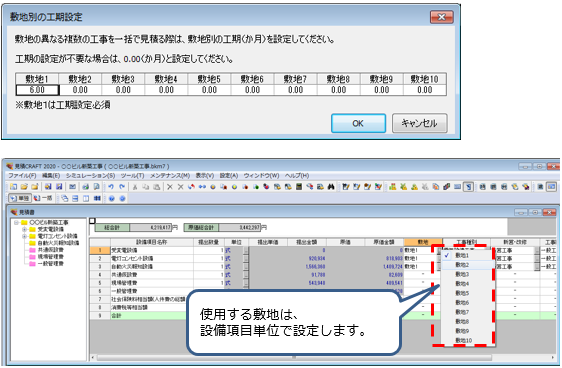Open the ツール(T) menu
Viewport: 562px width, 368px height.
tap(132, 176)
